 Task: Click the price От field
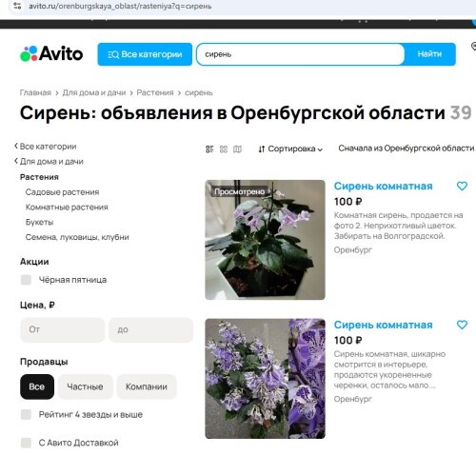(x=62, y=329)
